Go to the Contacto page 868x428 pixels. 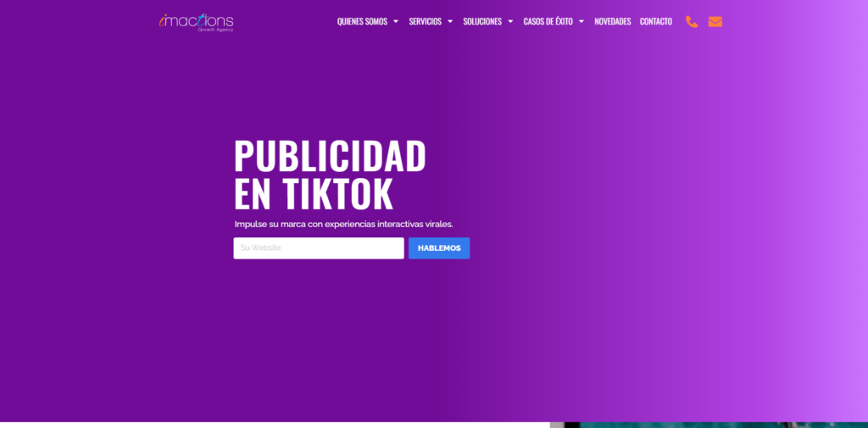click(x=655, y=22)
